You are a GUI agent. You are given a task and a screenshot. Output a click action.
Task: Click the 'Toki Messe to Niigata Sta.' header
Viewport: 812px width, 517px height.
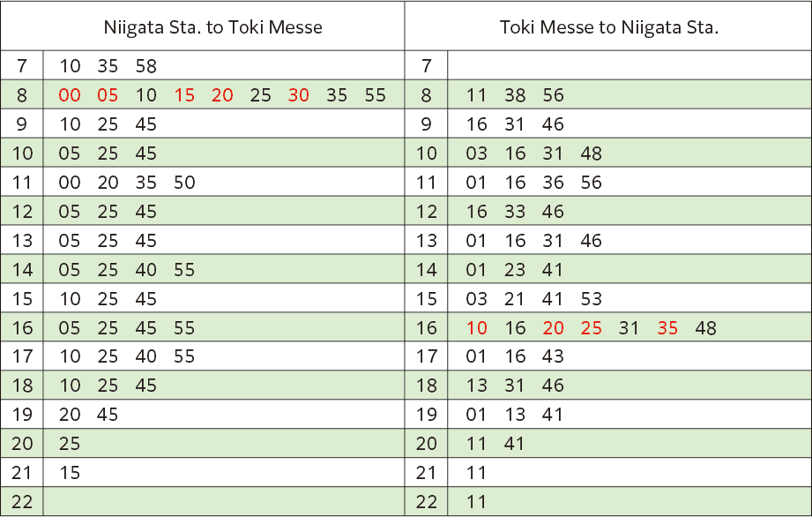(609, 26)
